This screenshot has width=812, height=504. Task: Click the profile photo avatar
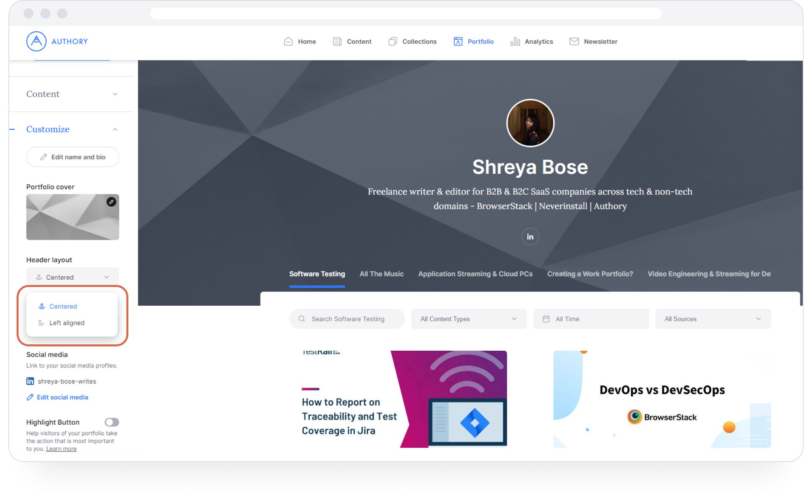click(x=530, y=123)
